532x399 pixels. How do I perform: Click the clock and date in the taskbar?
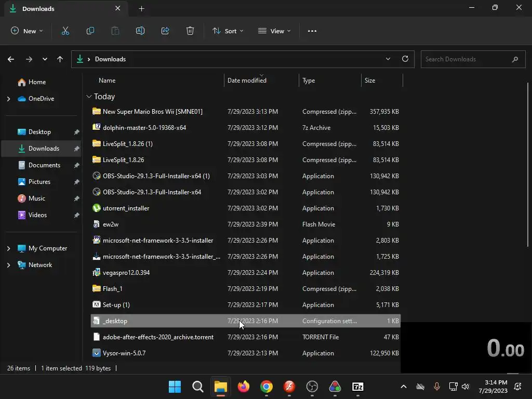(493, 387)
